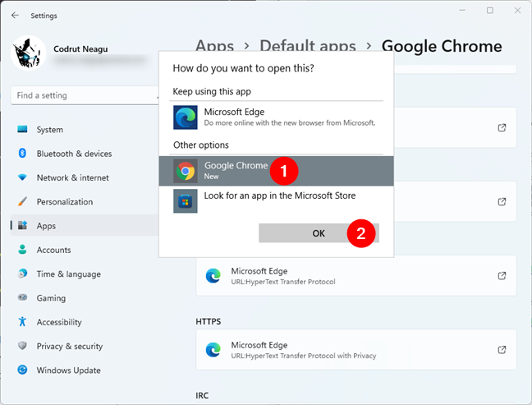Open Time & language settings
The image size is (532, 405).
85,274
